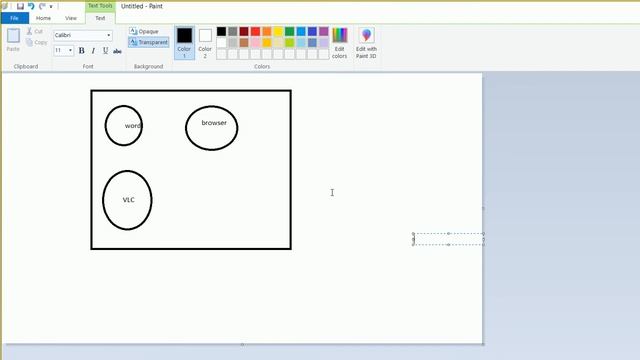Viewport: 640px width, 360px height.
Task: Toggle Bold formatting
Action: coord(82,51)
